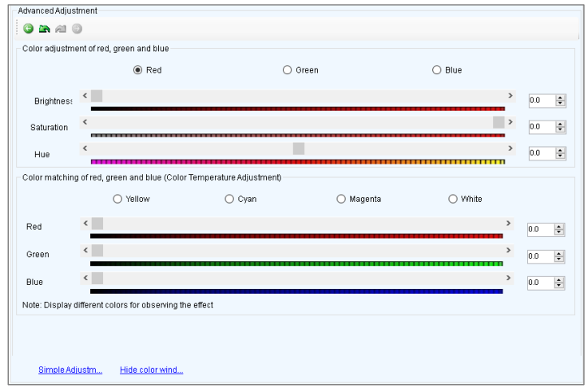Choose the Magenta color matching option
588x388 pixels.
(341, 199)
